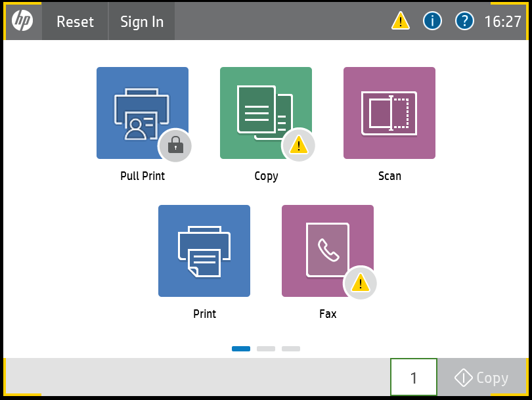This screenshot has width=532, height=400.
Task: Launch the Scan app tile
Action: tap(389, 112)
